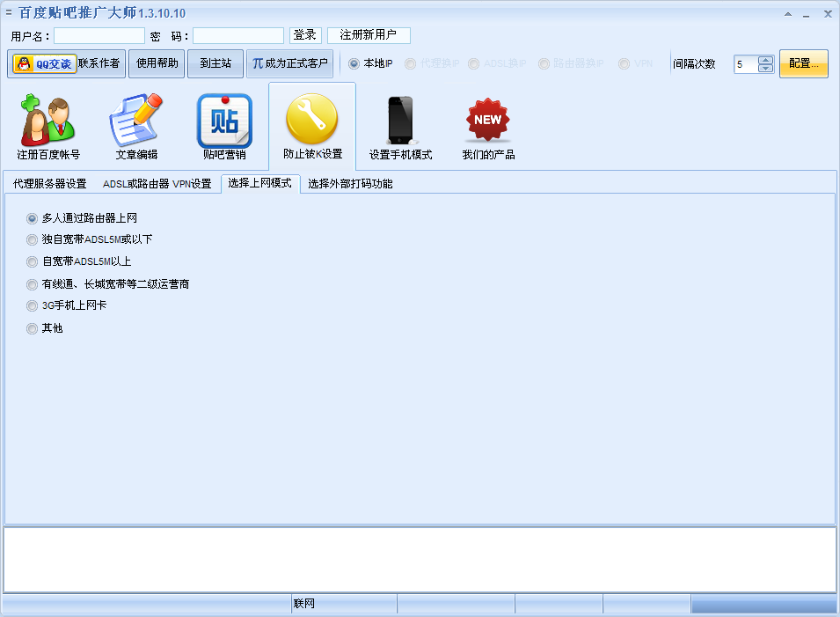
Task: Switch to 代理服务器设置 tab
Action: pyautogui.click(x=50, y=184)
